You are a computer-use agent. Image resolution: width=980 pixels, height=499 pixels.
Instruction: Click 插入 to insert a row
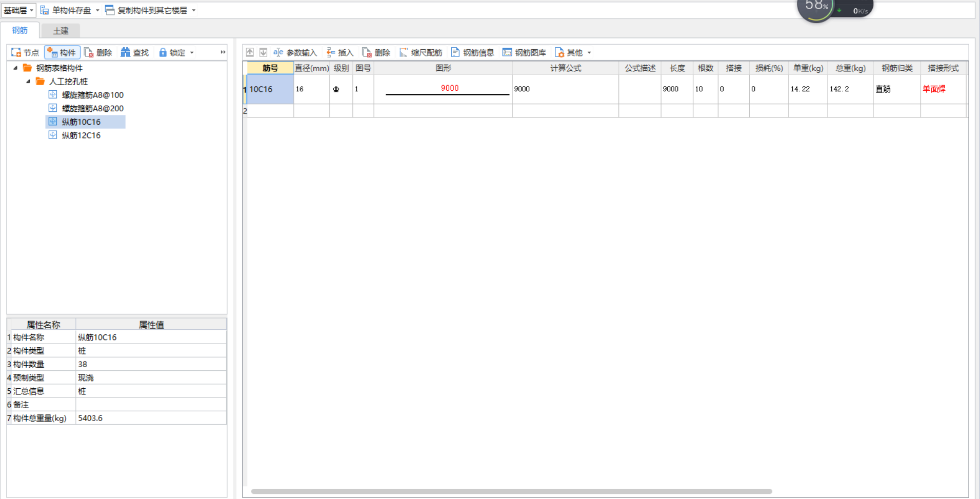pos(340,53)
